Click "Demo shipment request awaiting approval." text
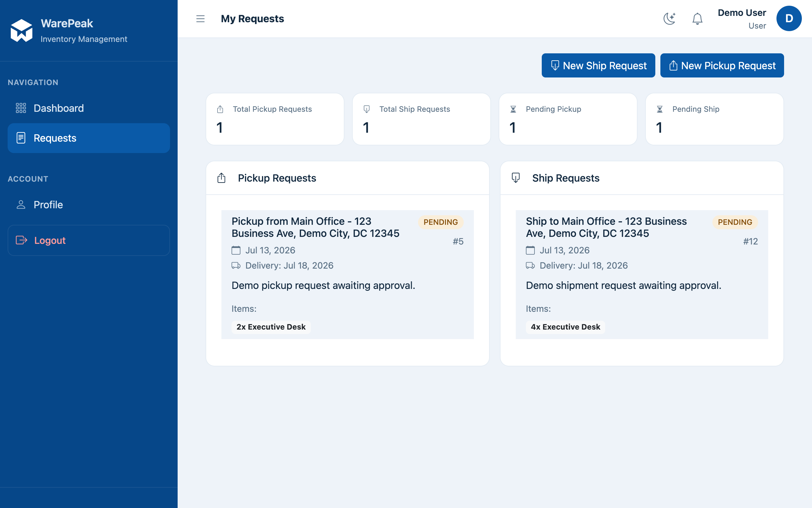Screen dimensions: 812x508 (x=623, y=285)
